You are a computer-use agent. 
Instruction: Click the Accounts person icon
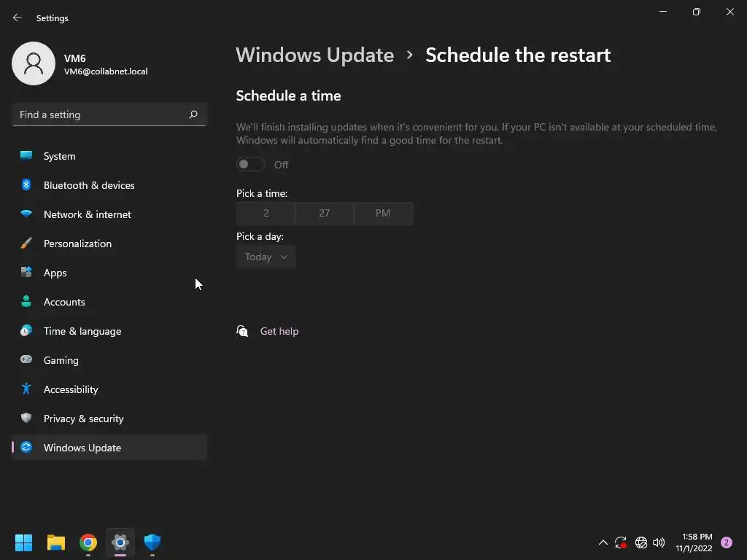26,301
